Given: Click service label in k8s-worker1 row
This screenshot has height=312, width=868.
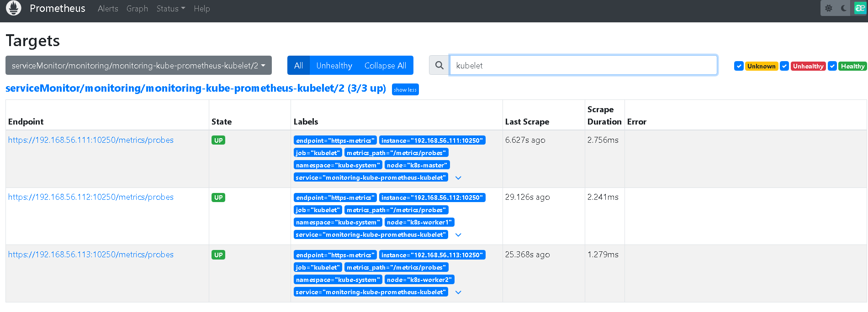Looking at the screenshot, I should 371,234.
